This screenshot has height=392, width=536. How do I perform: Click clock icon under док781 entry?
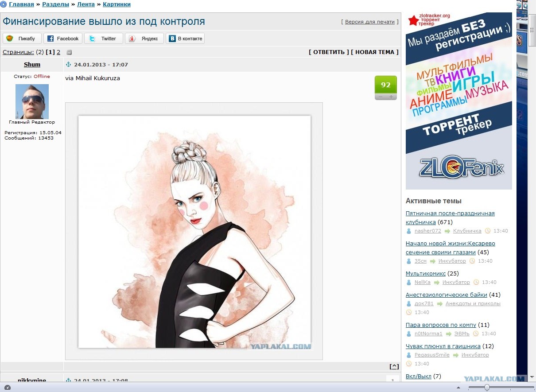(409, 312)
